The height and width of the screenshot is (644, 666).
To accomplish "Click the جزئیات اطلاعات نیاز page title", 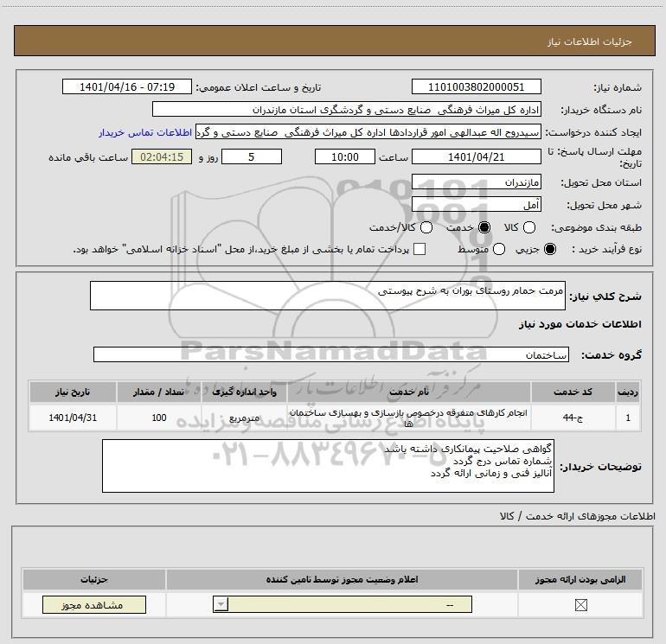I will point(590,41).
